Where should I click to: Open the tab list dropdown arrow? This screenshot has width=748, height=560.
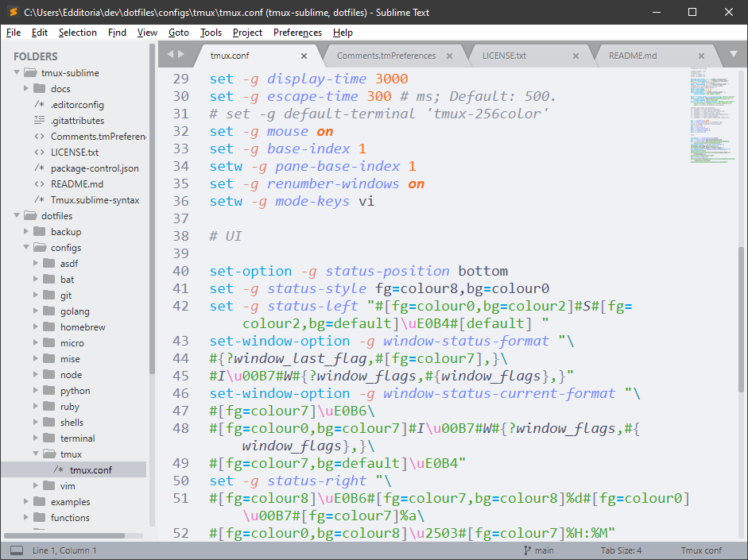[x=734, y=54]
